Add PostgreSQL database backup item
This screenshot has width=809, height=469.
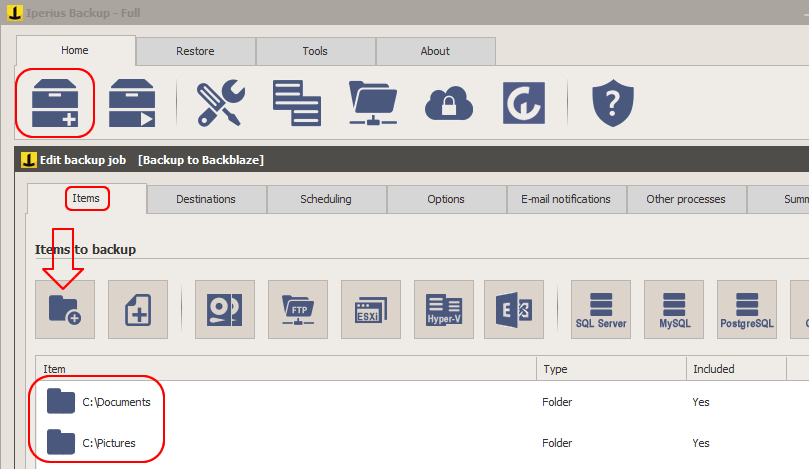click(x=747, y=310)
